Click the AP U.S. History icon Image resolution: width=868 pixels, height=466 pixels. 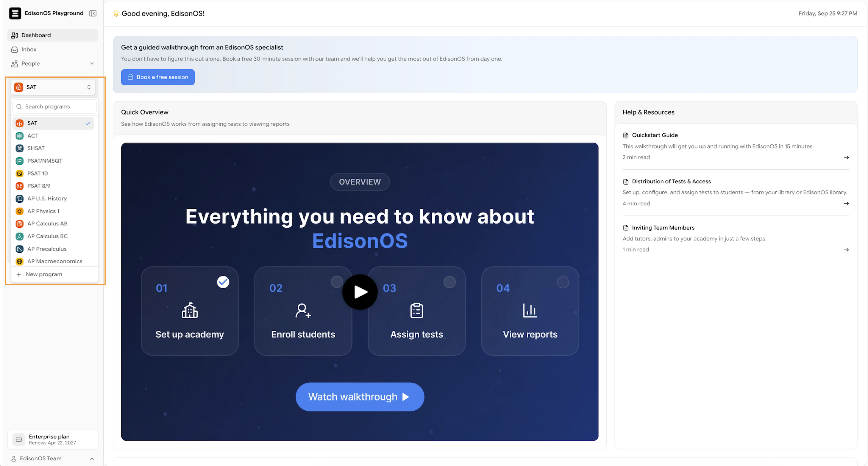pos(20,199)
